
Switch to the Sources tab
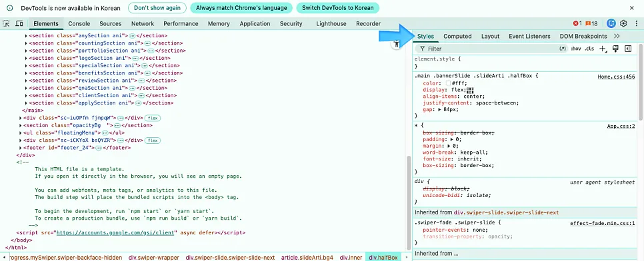point(111,24)
